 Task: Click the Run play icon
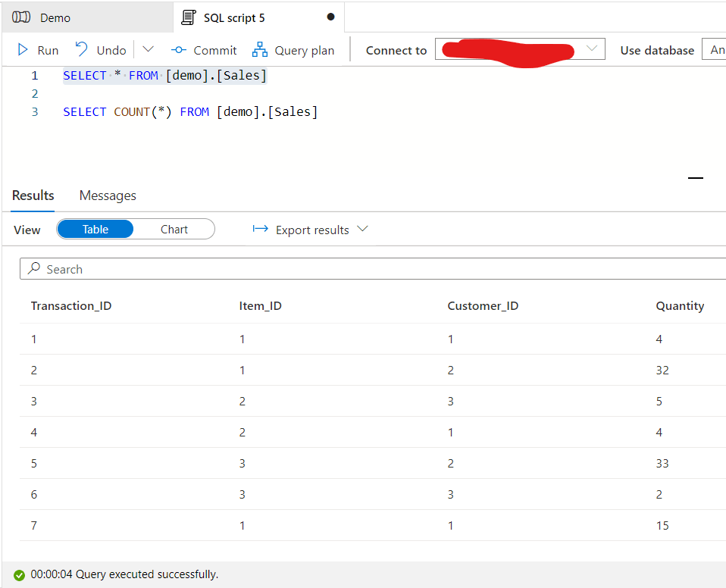tap(23, 50)
